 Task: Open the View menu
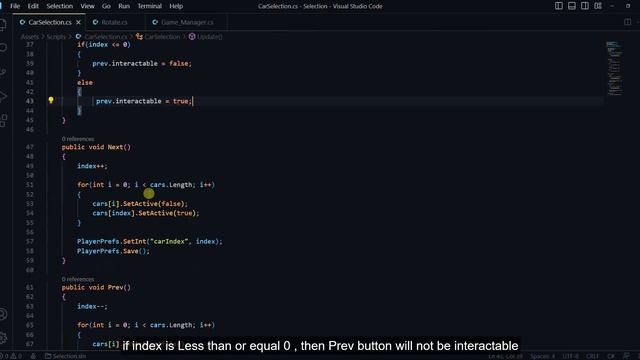pyautogui.click(x=87, y=6)
